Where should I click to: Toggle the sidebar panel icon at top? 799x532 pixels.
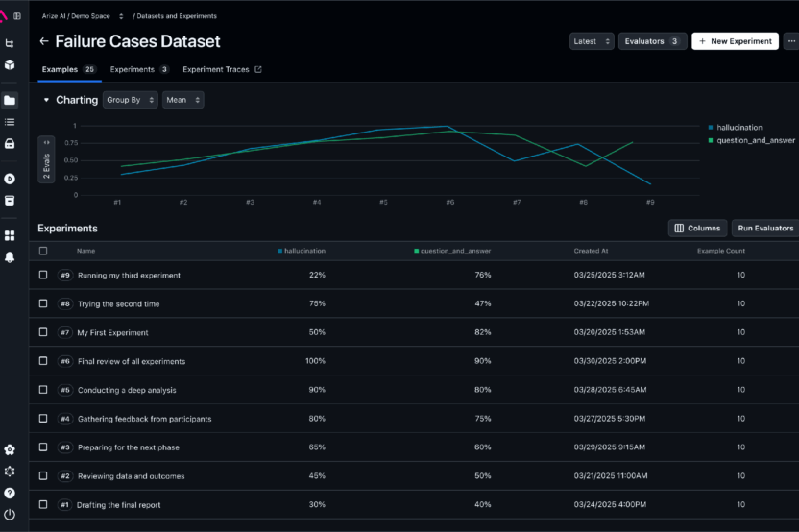pos(17,16)
